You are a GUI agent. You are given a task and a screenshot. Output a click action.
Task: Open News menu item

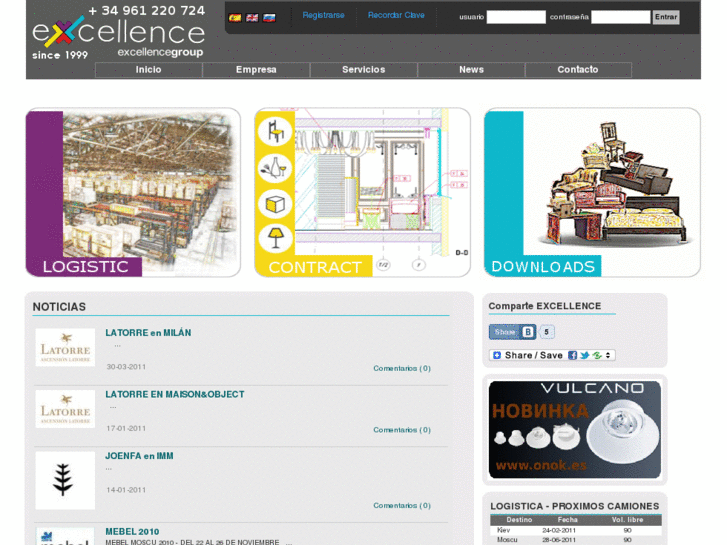[x=471, y=70]
